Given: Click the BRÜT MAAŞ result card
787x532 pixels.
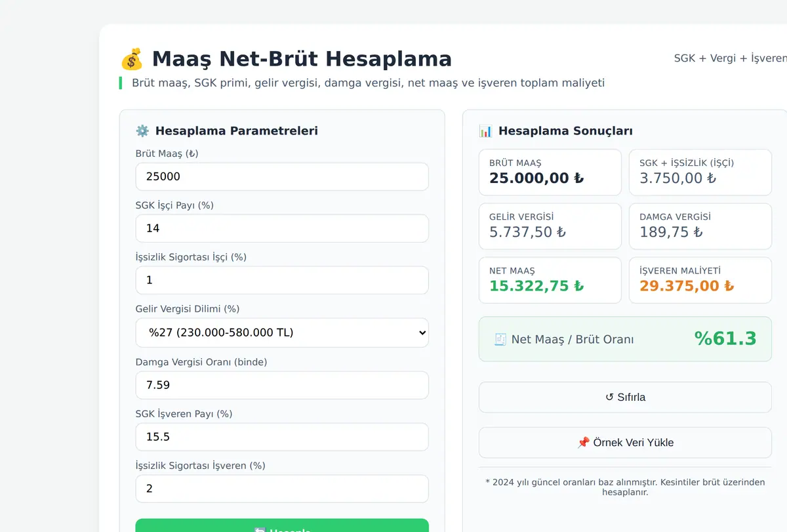Looking at the screenshot, I should [x=550, y=173].
